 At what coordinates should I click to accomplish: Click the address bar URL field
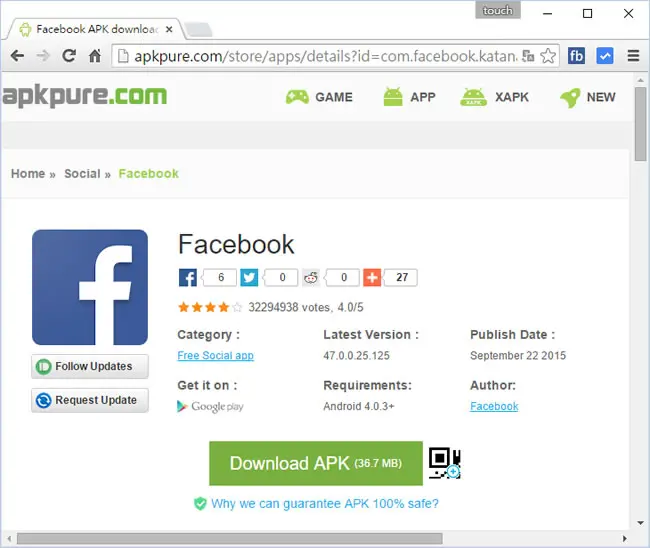(325, 56)
